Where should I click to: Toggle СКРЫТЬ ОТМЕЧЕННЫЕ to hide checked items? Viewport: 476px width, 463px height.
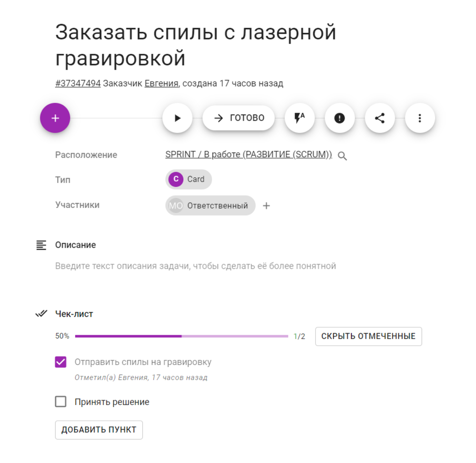coord(368,336)
